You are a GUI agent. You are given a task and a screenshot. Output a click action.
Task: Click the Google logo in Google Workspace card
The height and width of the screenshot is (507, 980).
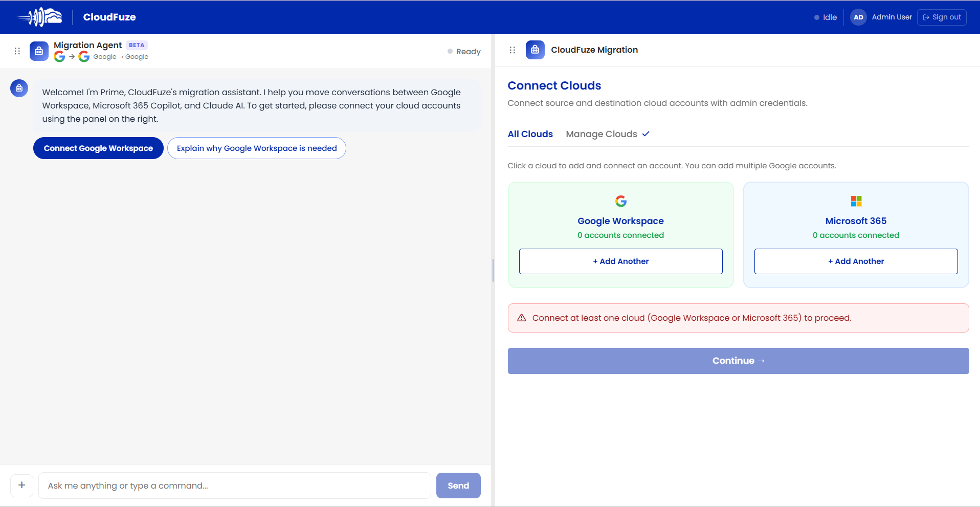click(621, 201)
